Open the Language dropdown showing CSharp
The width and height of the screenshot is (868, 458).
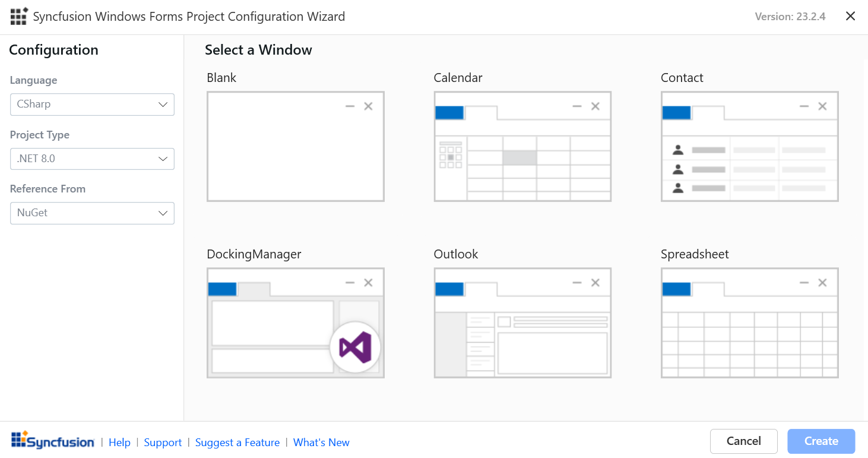pyautogui.click(x=92, y=105)
